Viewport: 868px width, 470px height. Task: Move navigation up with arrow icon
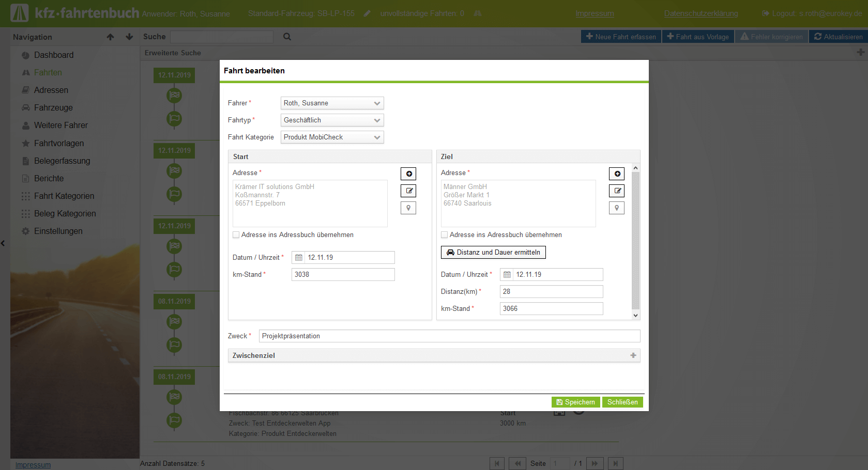coord(110,37)
